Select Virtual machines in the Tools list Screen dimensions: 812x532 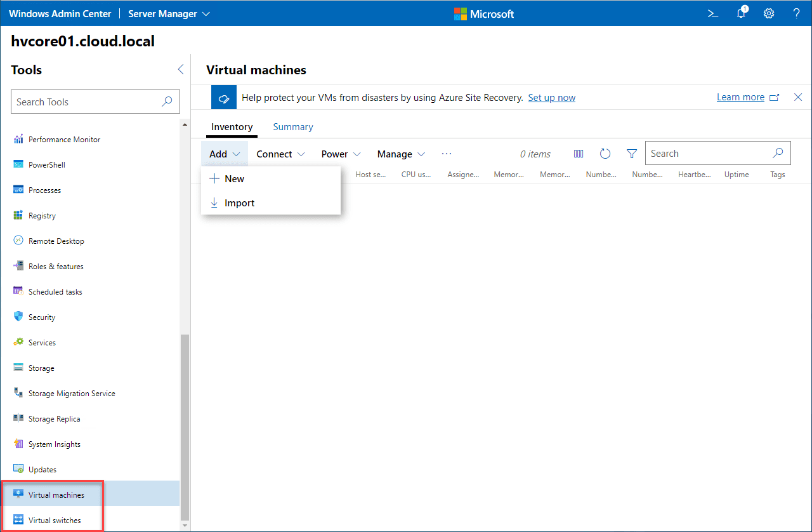coord(90,495)
